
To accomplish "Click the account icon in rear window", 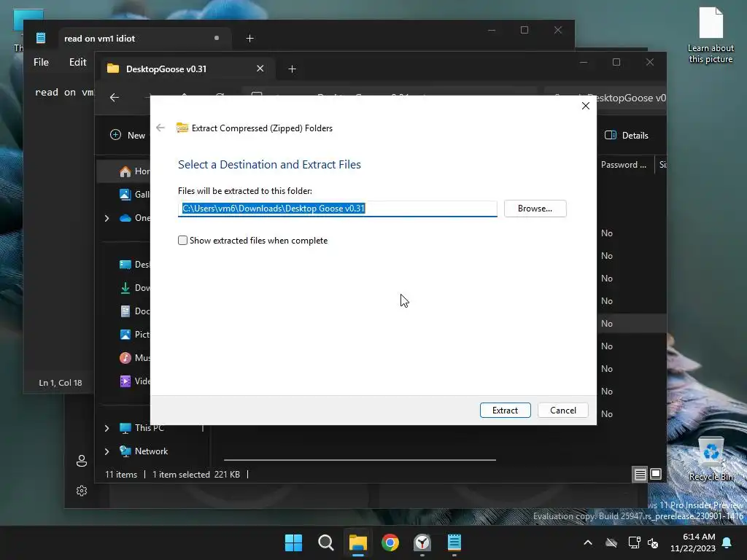I will pos(82,461).
